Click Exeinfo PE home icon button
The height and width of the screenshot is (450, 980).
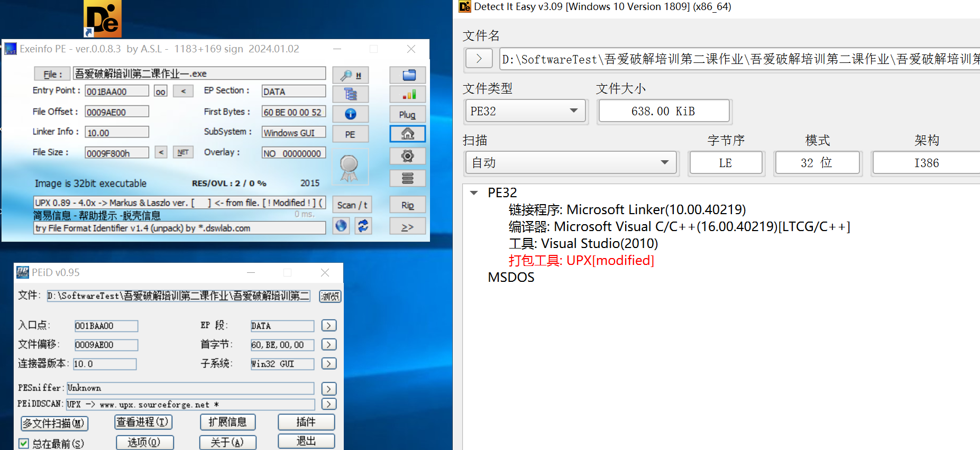408,134
